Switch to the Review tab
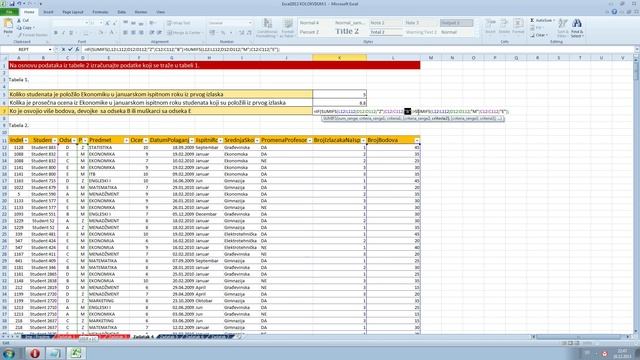Screen dimensions: 640x360 click(140, 12)
